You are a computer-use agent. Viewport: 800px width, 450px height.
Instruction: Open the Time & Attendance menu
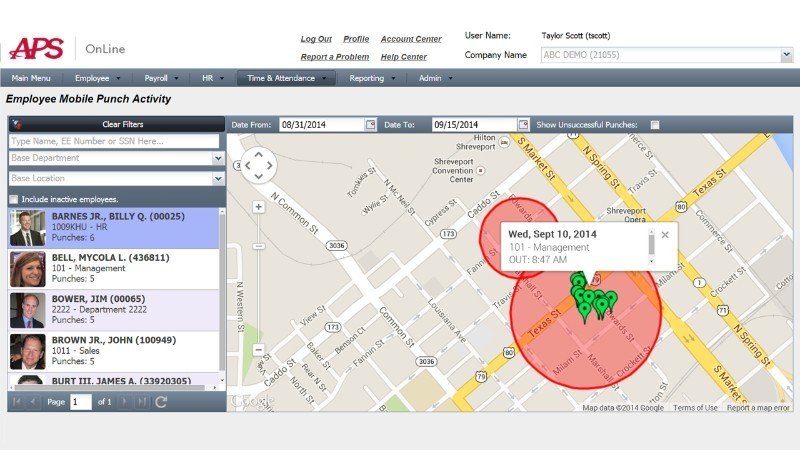[x=286, y=78]
